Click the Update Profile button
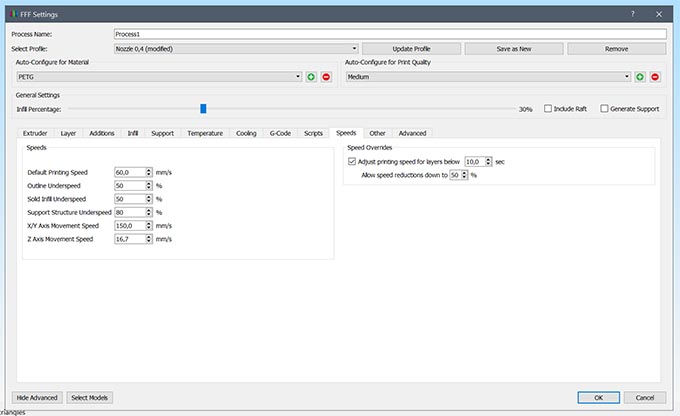 pos(410,48)
